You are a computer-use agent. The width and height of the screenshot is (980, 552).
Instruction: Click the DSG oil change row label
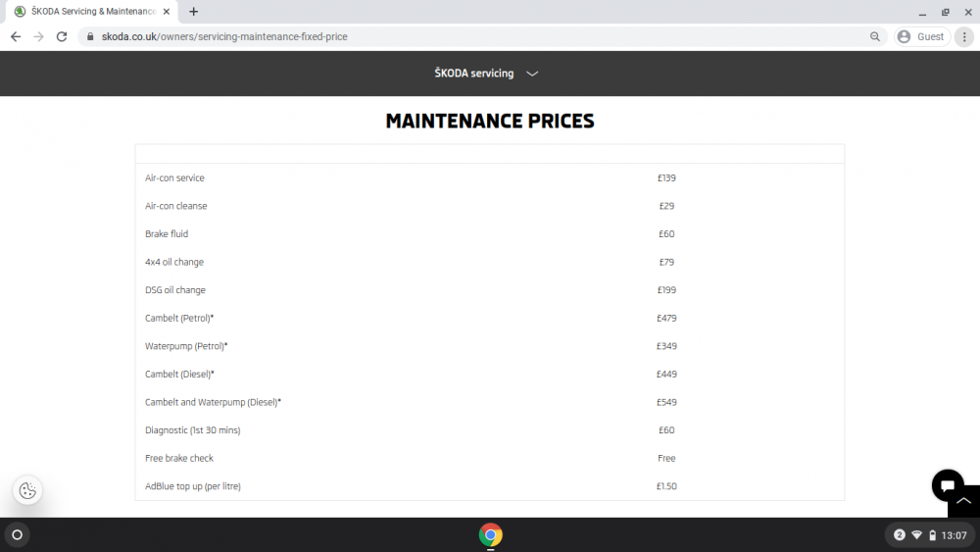point(175,290)
